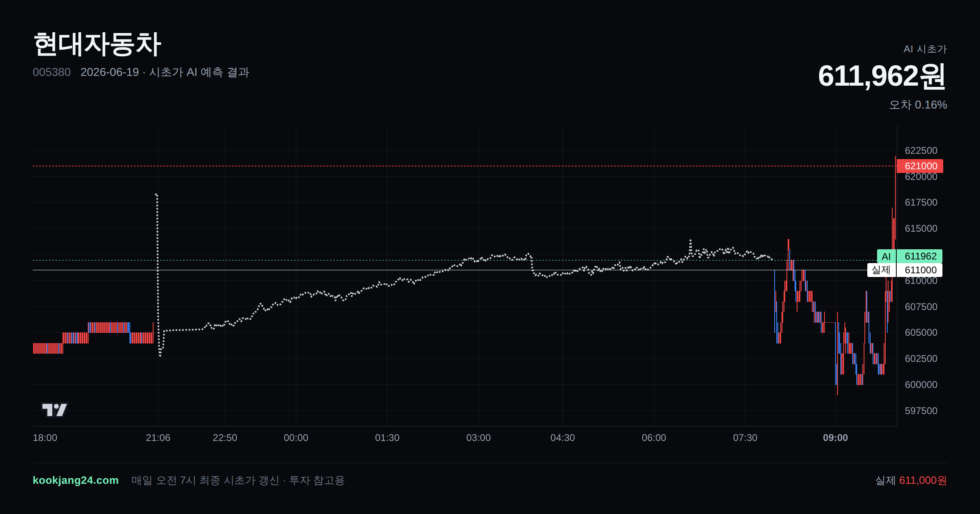Click the footer note 매일 오전 7시 최종 시초가 갱신
The image size is (980, 514).
[205, 481]
